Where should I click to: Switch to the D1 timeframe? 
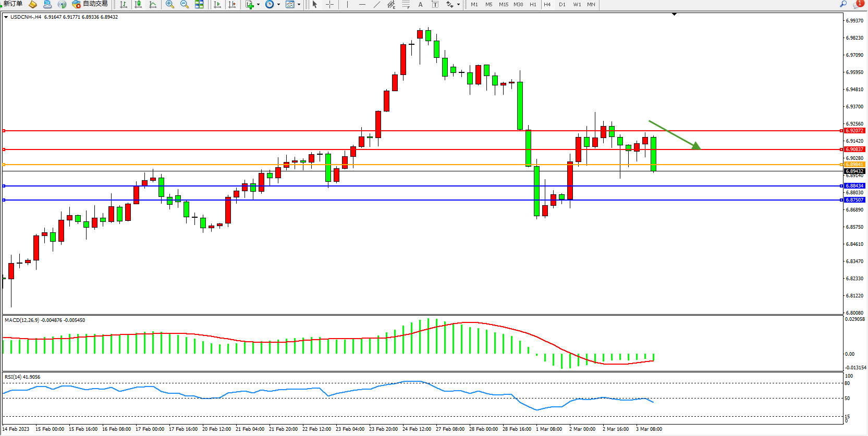562,4
